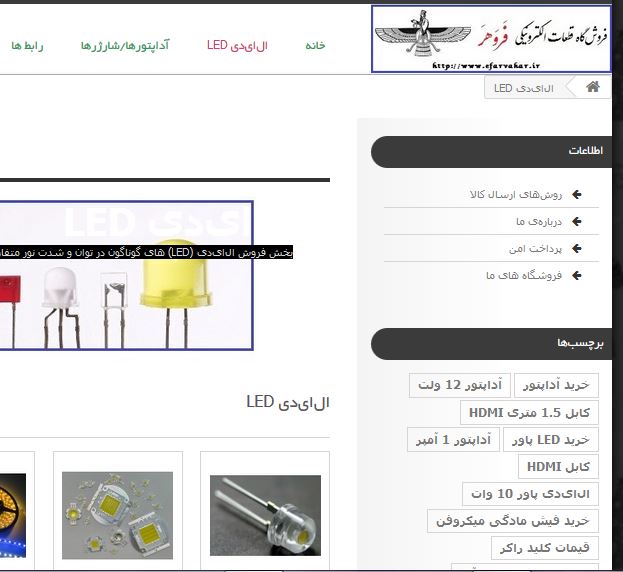Open the clear straw-hat LED product thumbnail
This screenshot has height=572, width=623.
point(265,515)
